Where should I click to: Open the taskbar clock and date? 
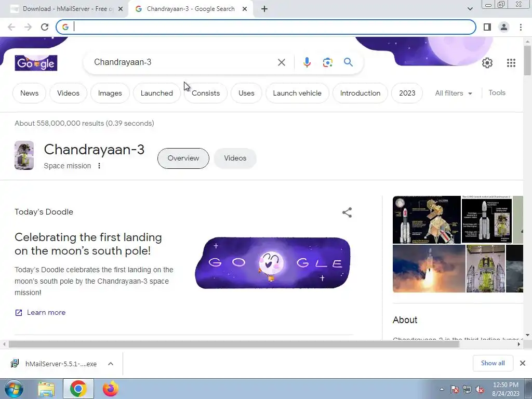click(x=506, y=389)
